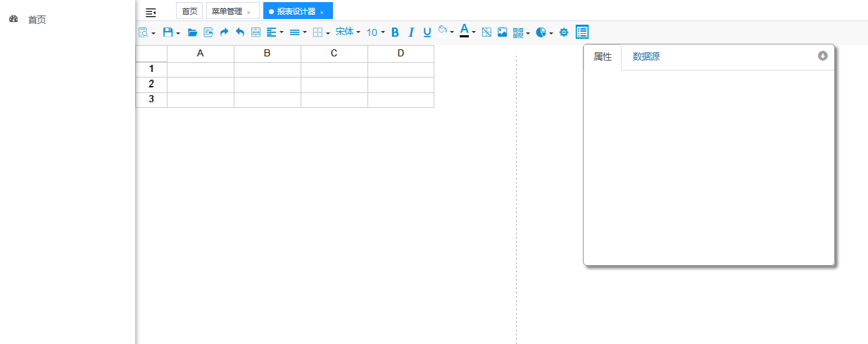Select column header D
Image resolution: width=868 pixels, height=344 pixels.
pyautogui.click(x=401, y=54)
